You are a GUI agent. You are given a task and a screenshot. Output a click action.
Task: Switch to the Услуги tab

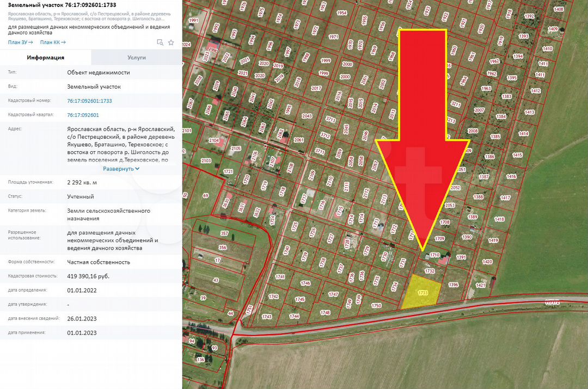pyautogui.click(x=136, y=57)
